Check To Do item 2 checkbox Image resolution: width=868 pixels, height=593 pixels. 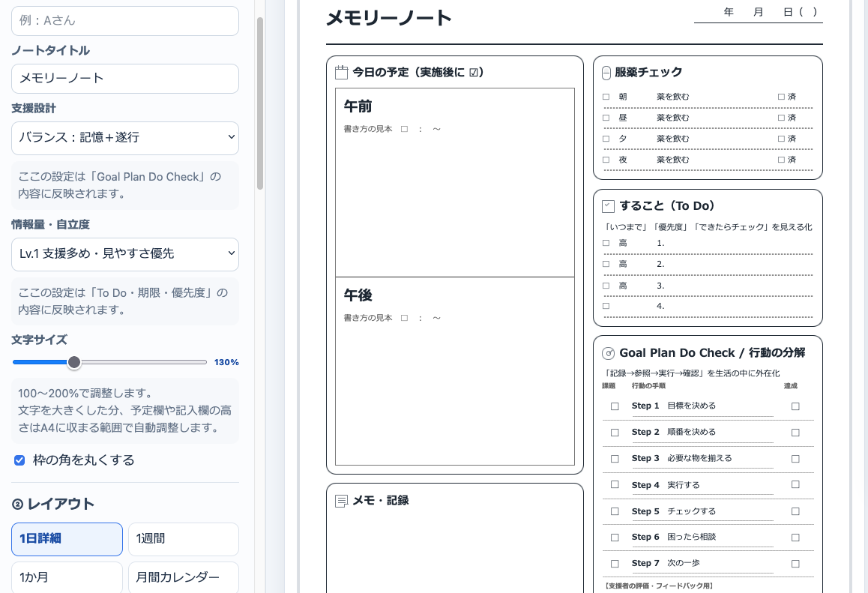click(606, 264)
